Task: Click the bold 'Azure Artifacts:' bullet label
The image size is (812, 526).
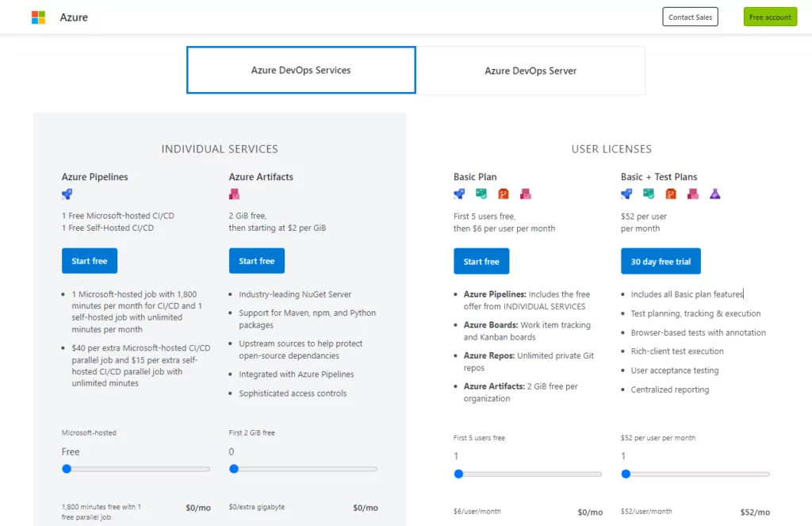Action: click(x=494, y=386)
